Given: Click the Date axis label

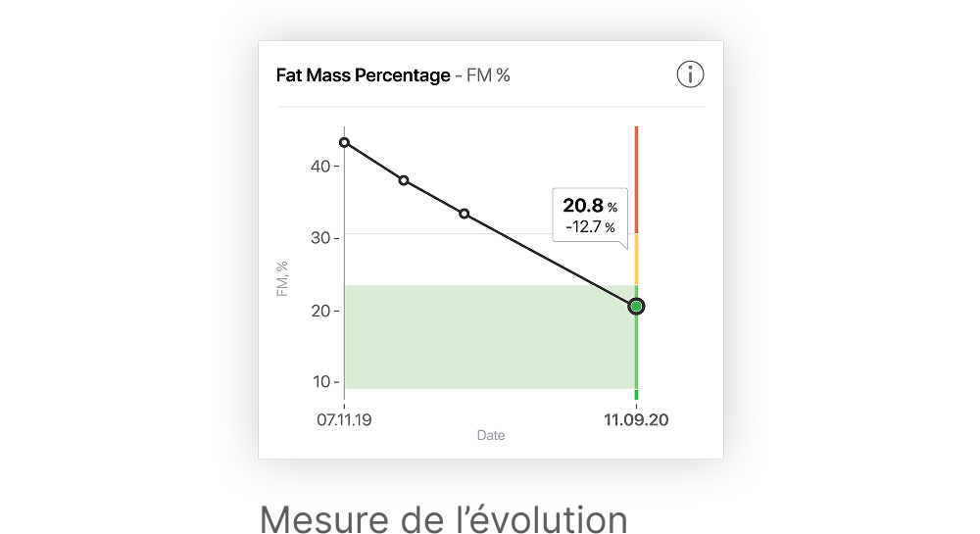Looking at the screenshot, I should coord(491,435).
